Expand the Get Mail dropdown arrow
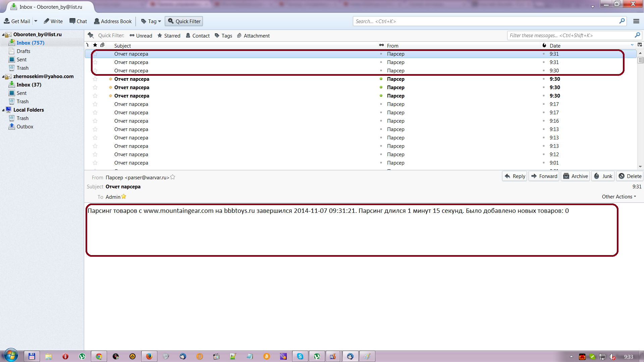The image size is (644, 362). point(36,21)
